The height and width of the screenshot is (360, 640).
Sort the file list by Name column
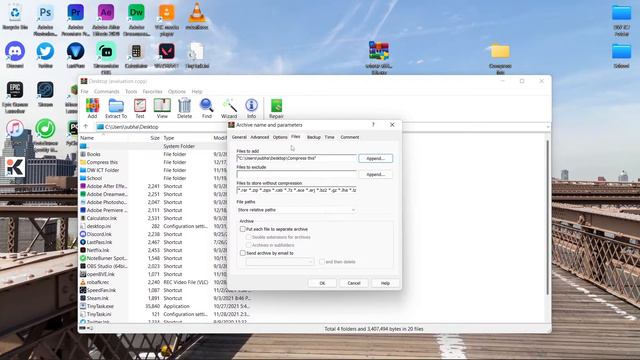87,138
